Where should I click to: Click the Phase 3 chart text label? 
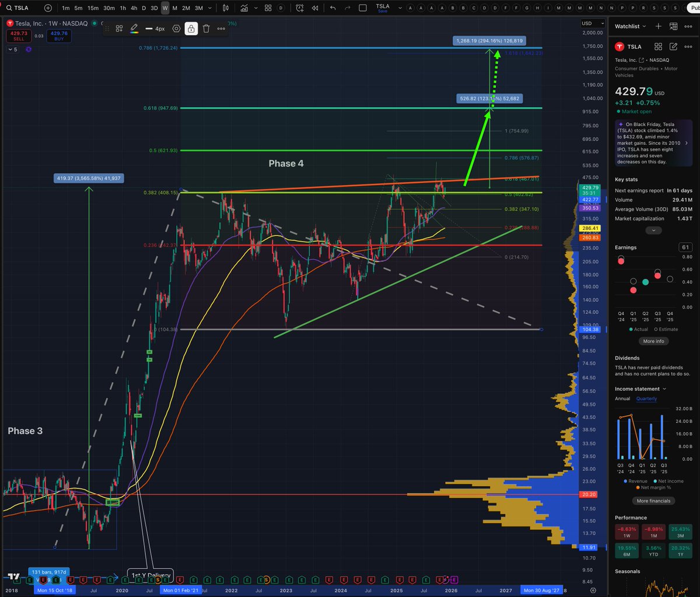pos(25,431)
